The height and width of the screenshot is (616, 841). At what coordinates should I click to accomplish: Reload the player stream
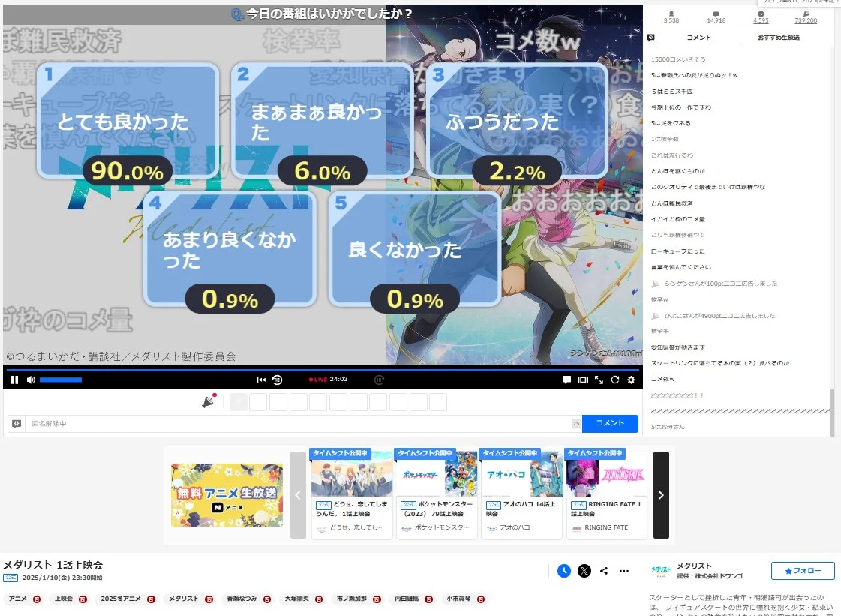tap(615, 380)
